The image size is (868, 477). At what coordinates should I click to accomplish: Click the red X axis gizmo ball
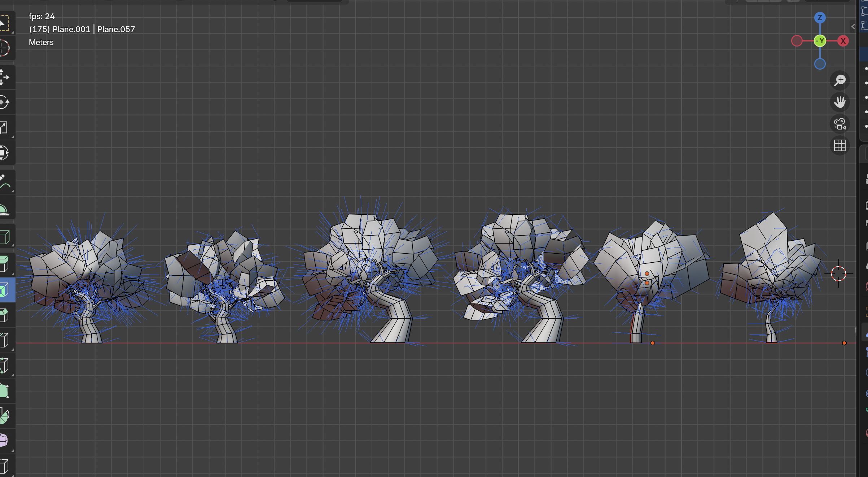[x=843, y=41]
